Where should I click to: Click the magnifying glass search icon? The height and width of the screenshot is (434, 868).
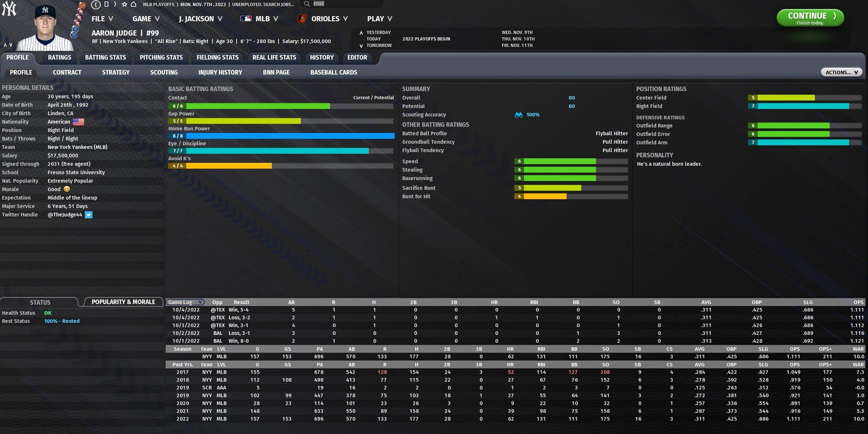click(x=307, y=4)
